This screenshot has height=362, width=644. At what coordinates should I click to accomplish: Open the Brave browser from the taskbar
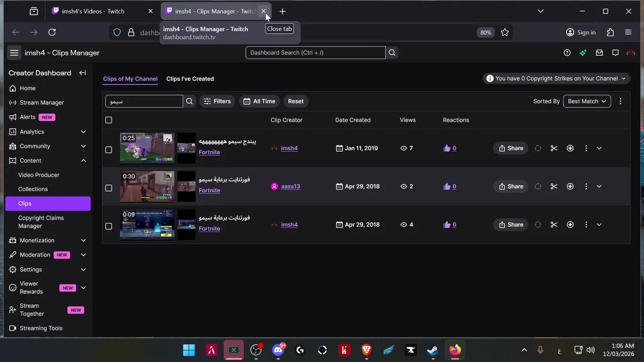click(x=366, y=350)
